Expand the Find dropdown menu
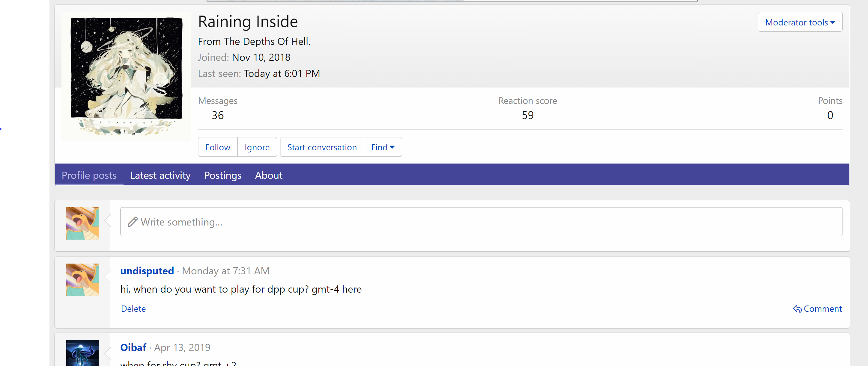The image size is (868, 366). click(x=383, y=147)
